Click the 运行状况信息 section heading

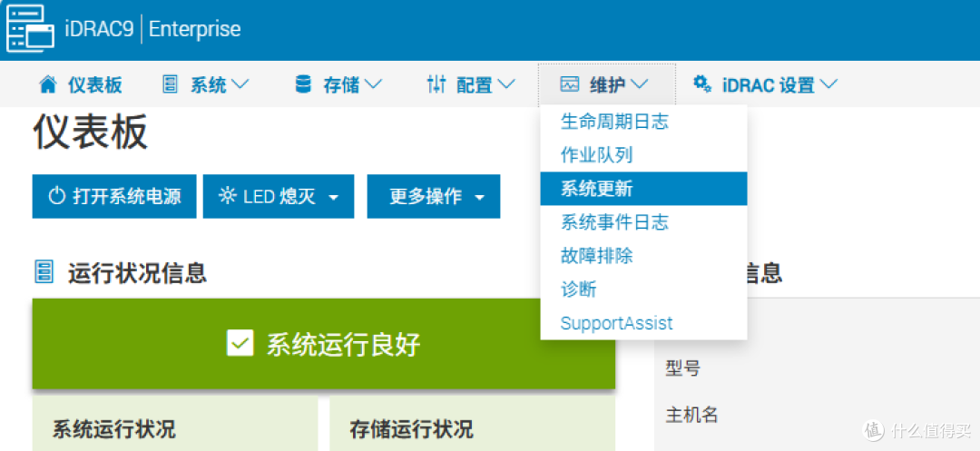click(138, 274)
